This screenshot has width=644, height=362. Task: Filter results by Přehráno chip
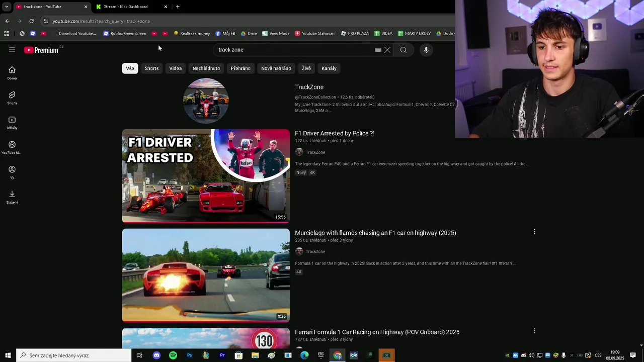coord(240,68)
